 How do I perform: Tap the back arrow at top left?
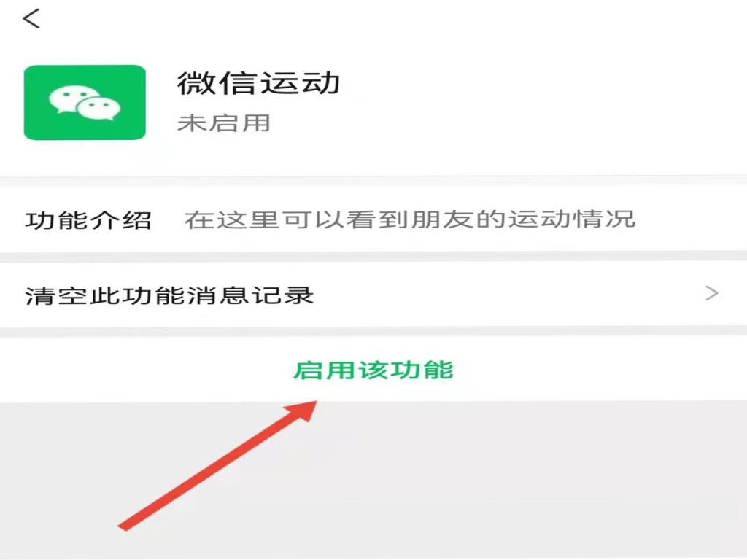coord(31,19)
